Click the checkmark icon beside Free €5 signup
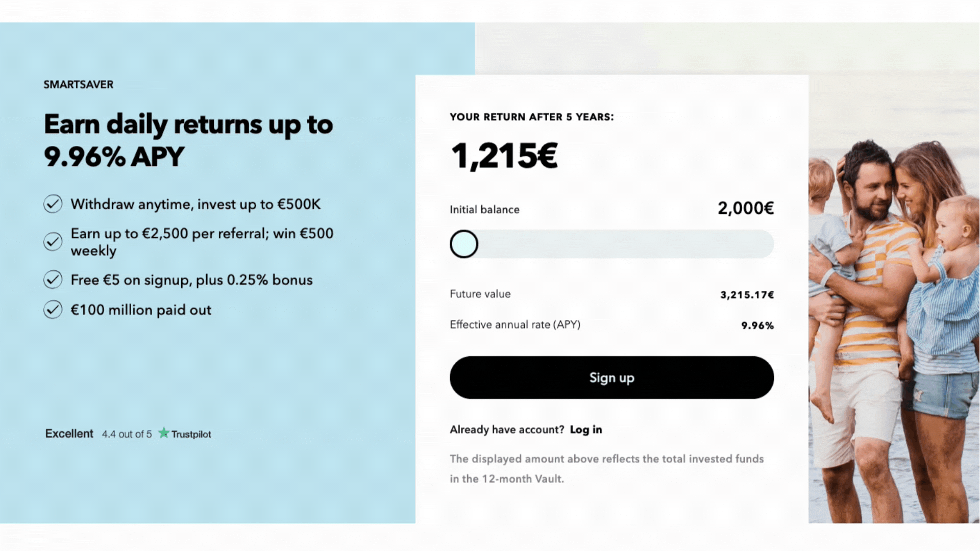 point(53,280)
